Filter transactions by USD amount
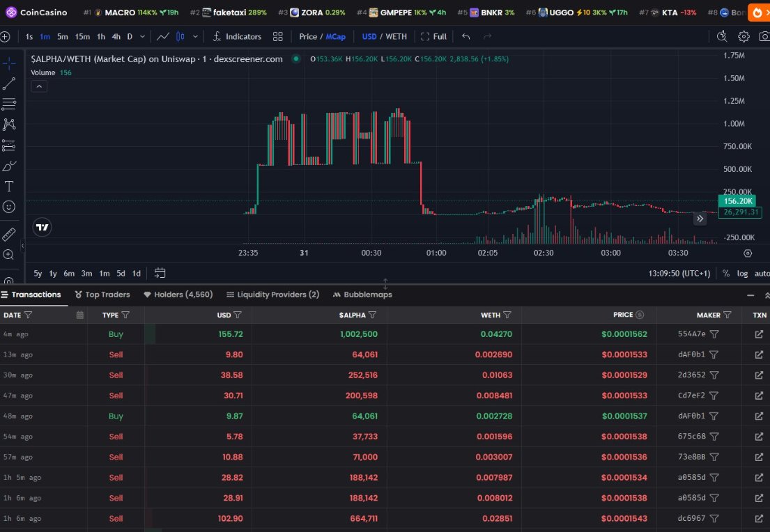 point(238,315)
